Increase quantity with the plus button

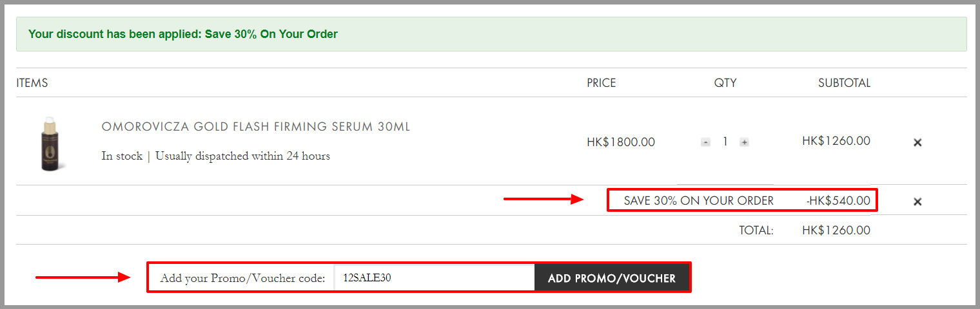click(744, 142)
